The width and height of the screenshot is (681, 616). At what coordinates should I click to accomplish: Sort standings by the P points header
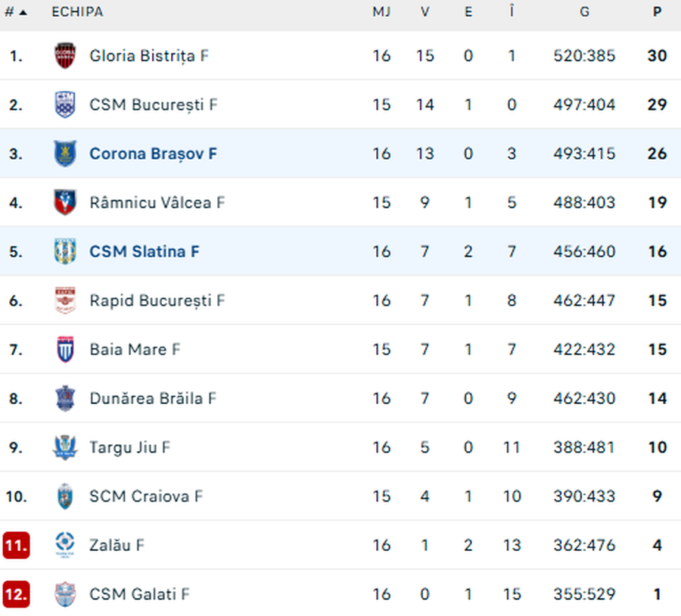coord(657,13)
